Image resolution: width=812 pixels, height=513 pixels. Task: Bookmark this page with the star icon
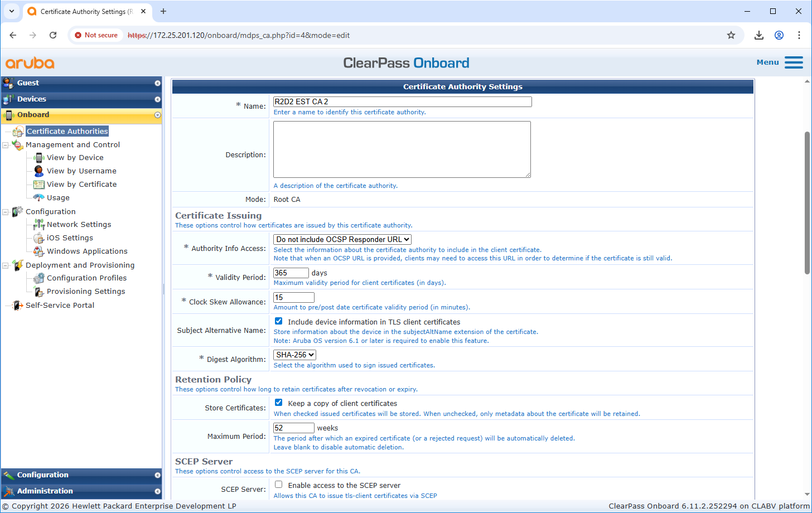[x=731, y=35]
